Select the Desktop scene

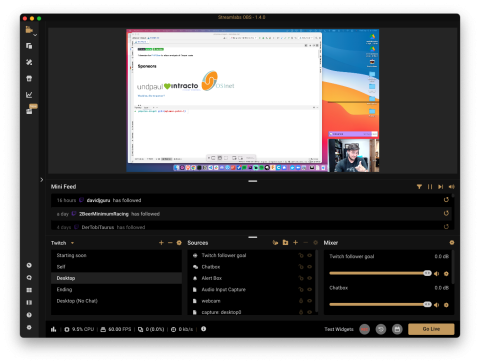116,278
